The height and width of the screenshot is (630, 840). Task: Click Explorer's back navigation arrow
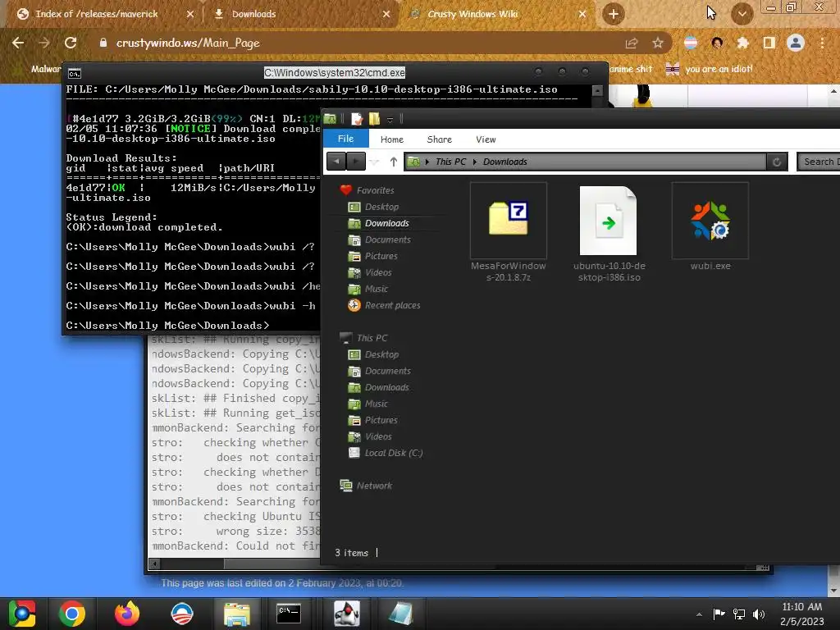[336, 162]
